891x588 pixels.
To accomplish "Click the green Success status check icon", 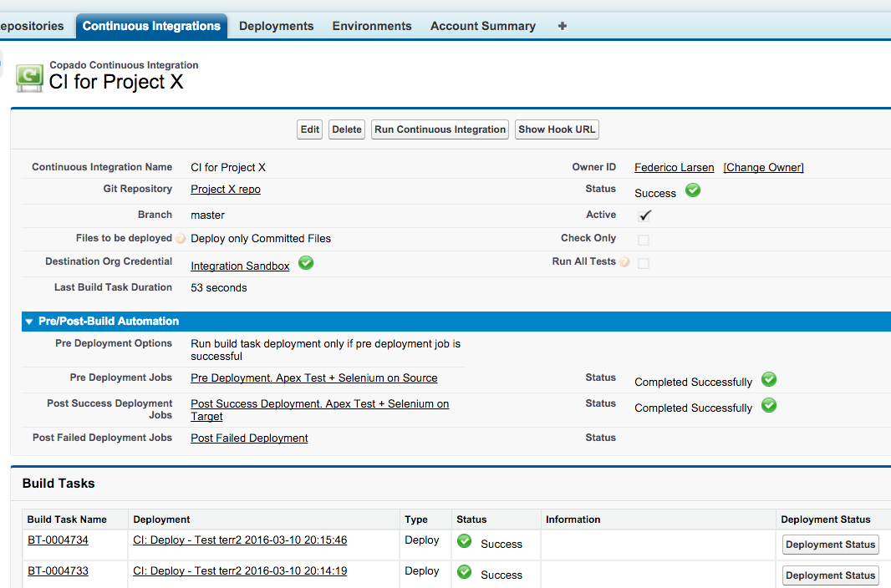I will tap(693, 190).
